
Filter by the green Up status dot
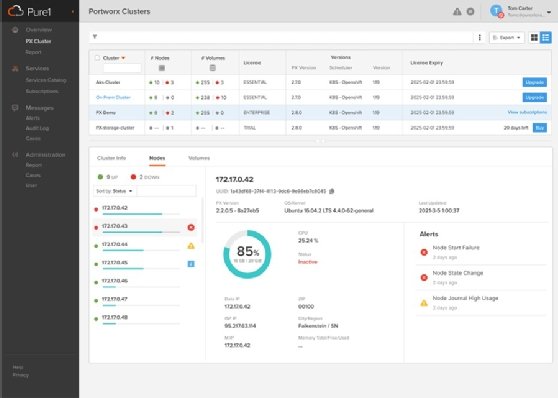coord(100,177)
